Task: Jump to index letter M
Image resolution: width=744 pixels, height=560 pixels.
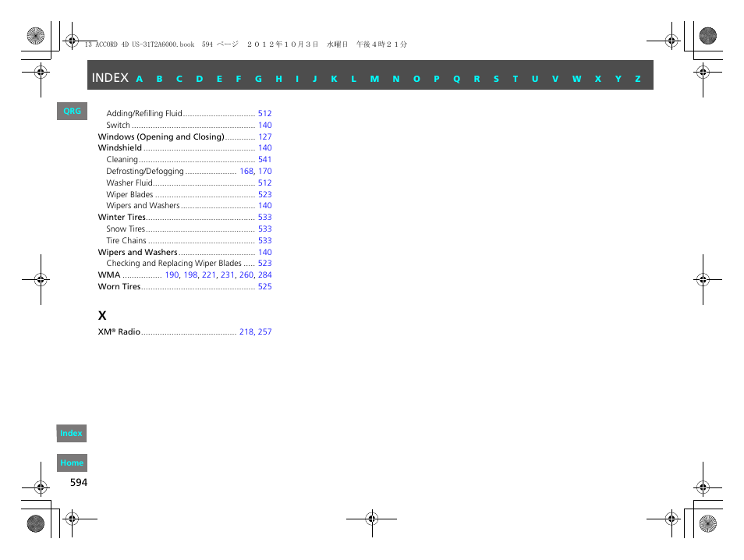Action: coord(374,79)
